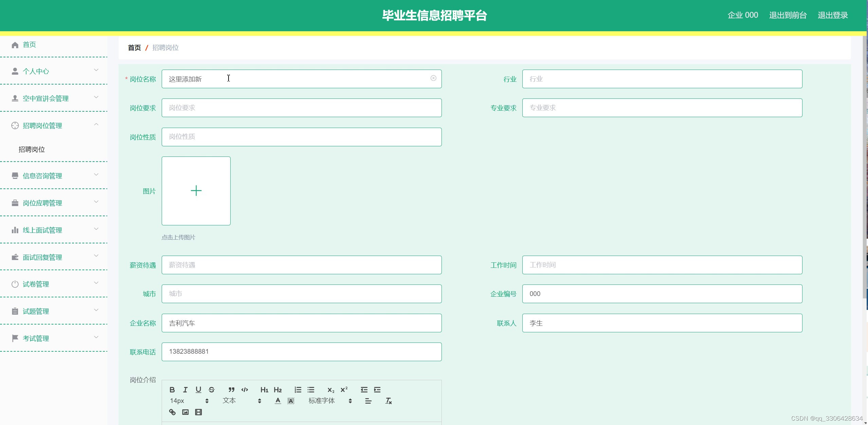The width and height of the screenshot is (868, 425).
Task: Clear the 岗位名称 field with the x icon
Action: click(x=433, y=78)
